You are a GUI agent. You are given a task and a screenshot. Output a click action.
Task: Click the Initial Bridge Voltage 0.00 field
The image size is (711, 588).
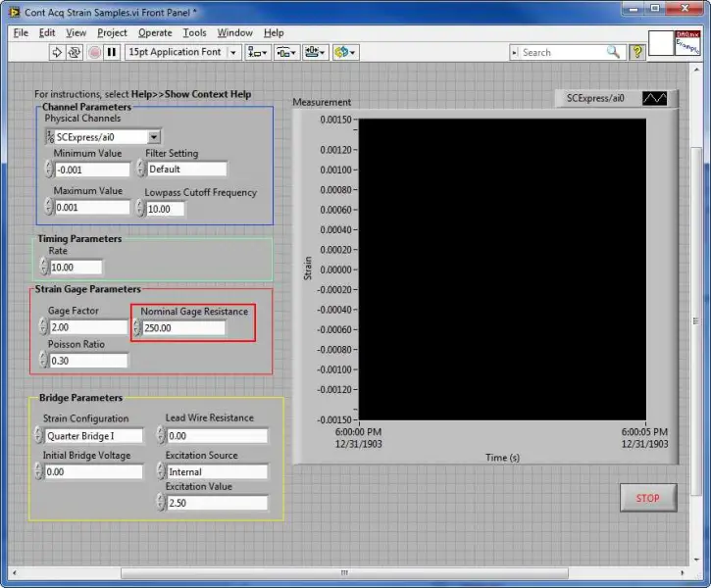pos(94,472)
